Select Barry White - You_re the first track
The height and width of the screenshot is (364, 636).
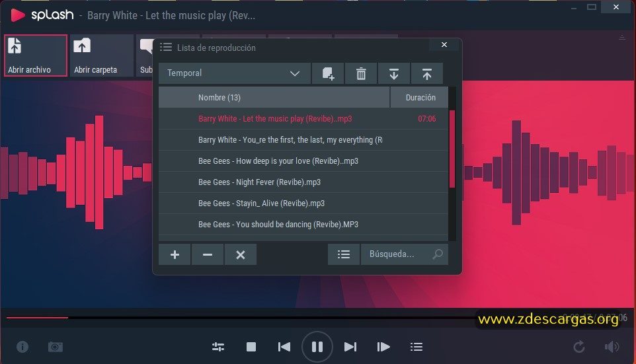(x=303, y=140)
